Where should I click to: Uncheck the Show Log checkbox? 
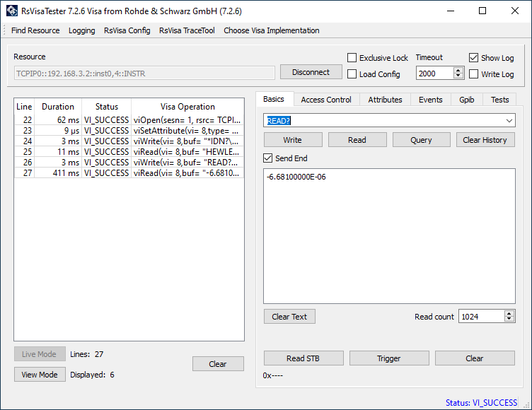click(474, 58)
